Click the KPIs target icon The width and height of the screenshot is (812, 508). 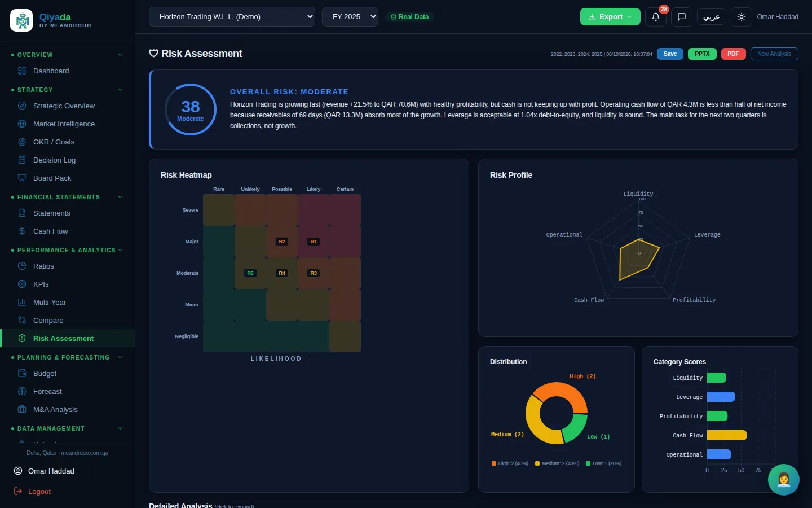(22, 284)
